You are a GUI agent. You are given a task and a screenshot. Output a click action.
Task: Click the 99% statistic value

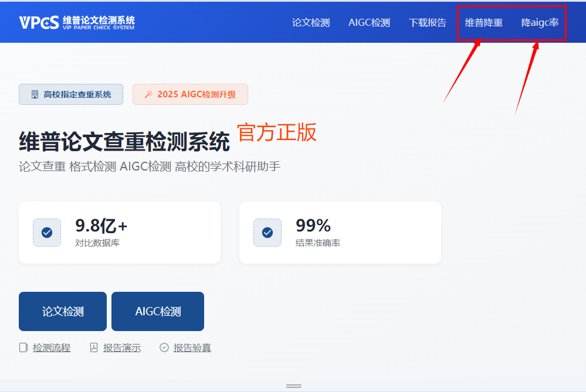[x=313, y=226]
